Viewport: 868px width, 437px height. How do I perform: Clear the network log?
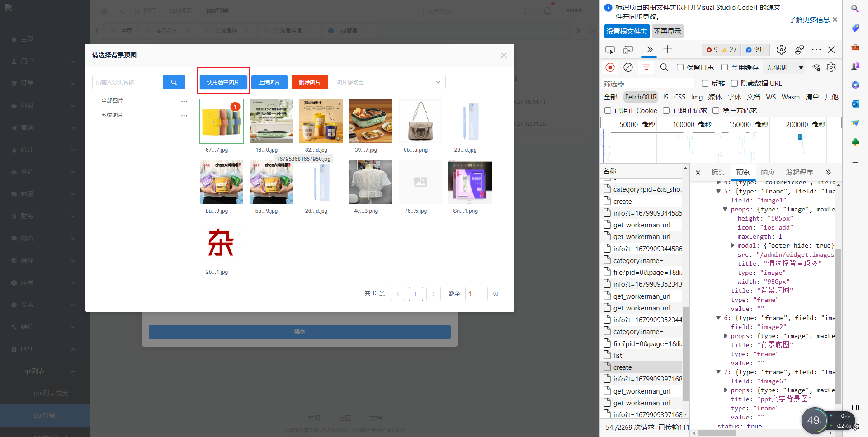coord(628,67)
